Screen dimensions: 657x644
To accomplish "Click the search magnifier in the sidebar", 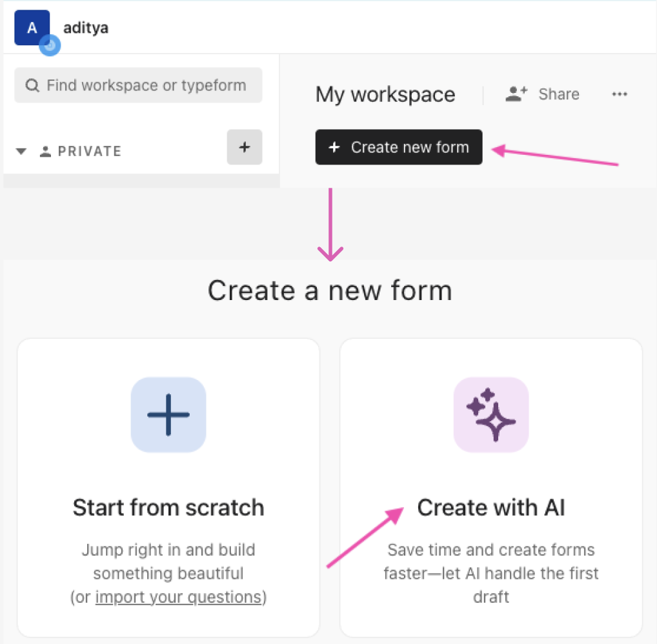I will tap(32, 85).
